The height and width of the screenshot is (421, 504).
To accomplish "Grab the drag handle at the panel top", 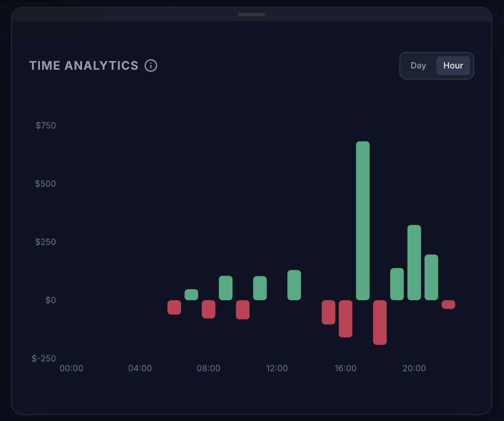I will pos(251,14).
